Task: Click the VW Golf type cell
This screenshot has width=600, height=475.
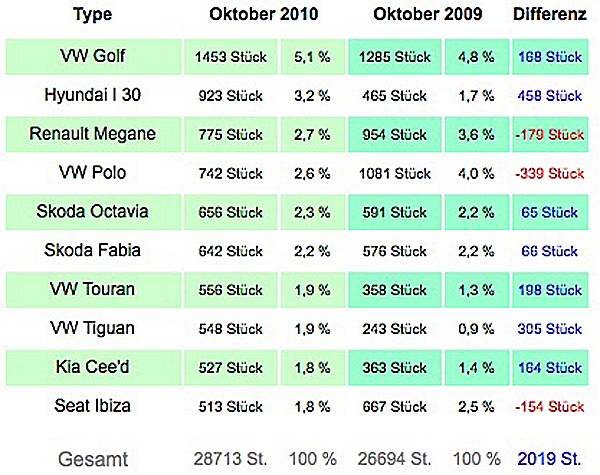Action: [x=93, y=56]
